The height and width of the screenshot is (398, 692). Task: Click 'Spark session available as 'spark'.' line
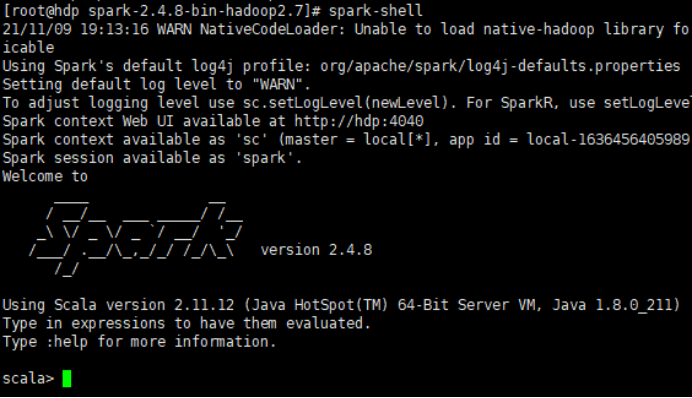[x=152, y=158]
